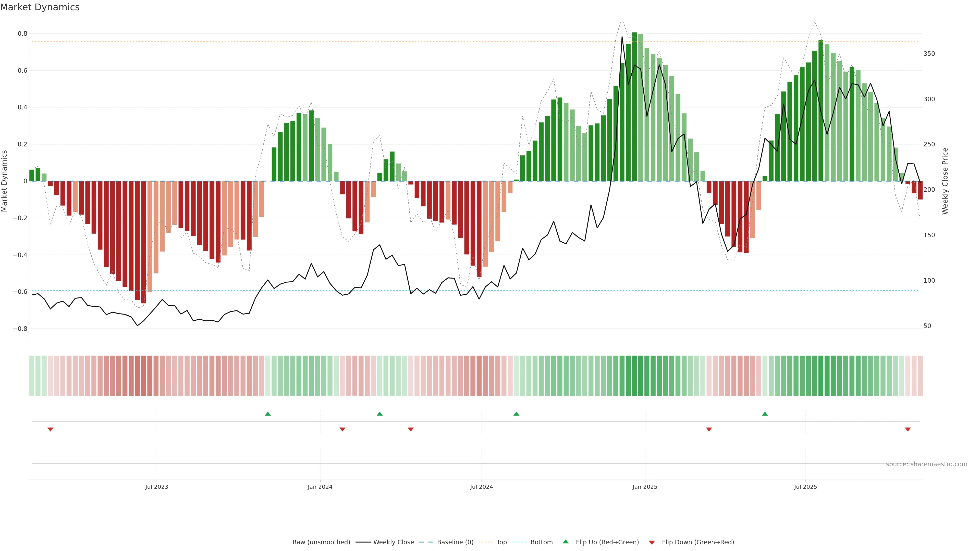This screenshot has height=551, width=980.
Task: Click the leftmost red Flip Down triangle
Action: click(50, 429)
